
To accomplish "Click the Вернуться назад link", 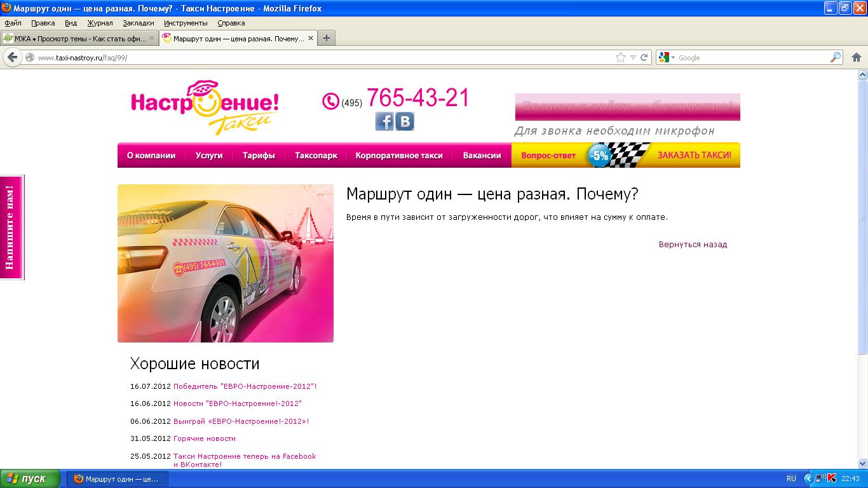I will click(693, 244).
